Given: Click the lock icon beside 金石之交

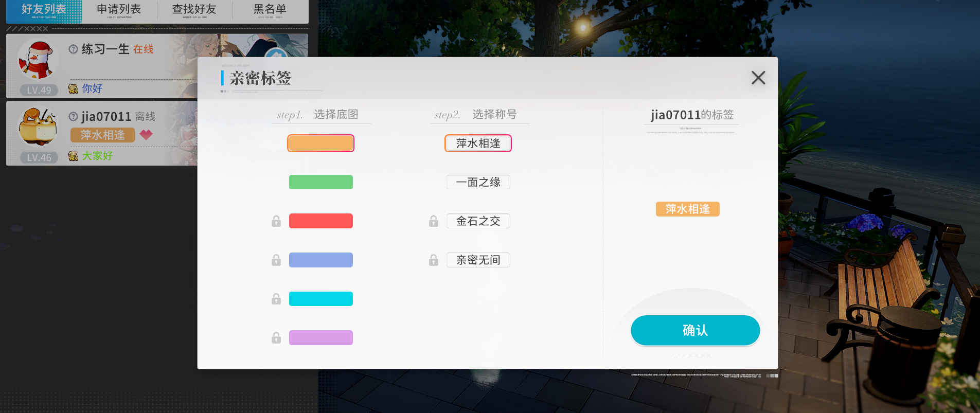Looking at the screenshot, I should tap(434, 221).
